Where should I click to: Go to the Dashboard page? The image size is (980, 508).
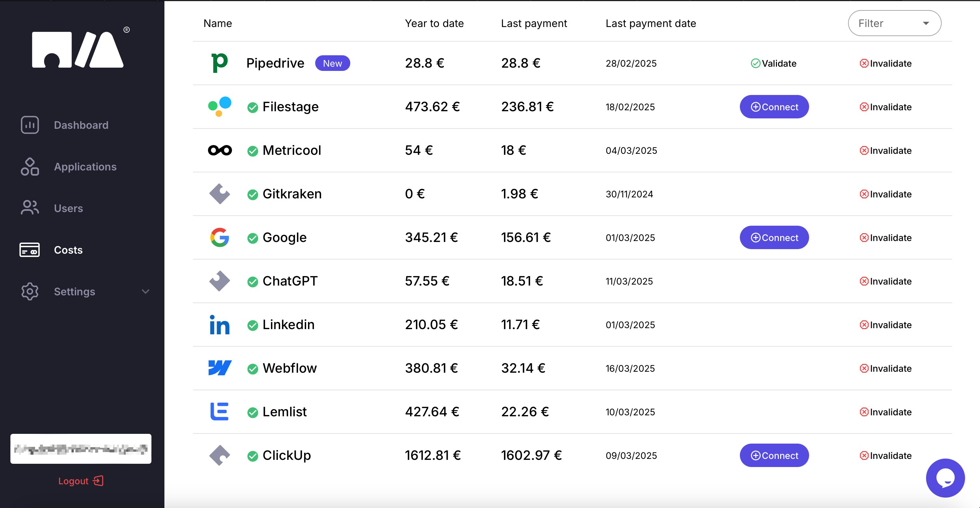point(81,125)
